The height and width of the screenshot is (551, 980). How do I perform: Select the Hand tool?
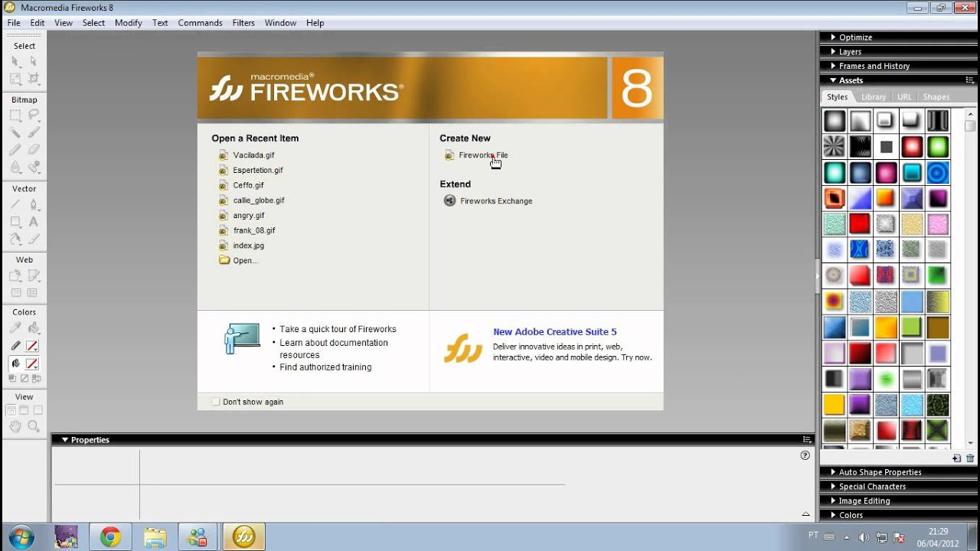point(15,426)
